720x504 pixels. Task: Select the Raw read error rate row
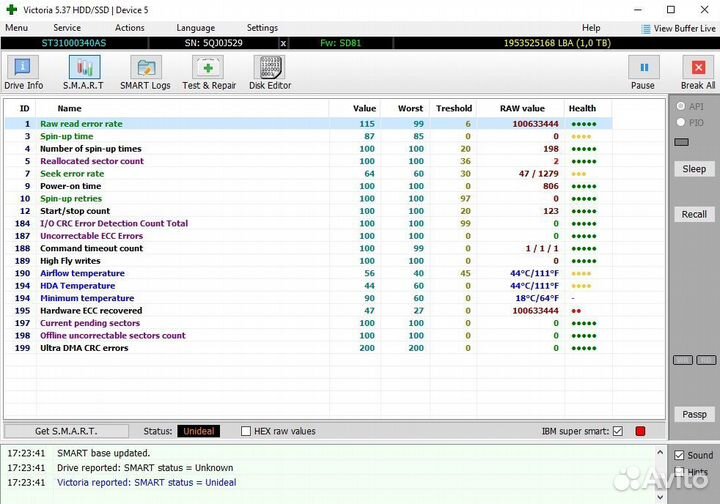[x=81, y=124]
